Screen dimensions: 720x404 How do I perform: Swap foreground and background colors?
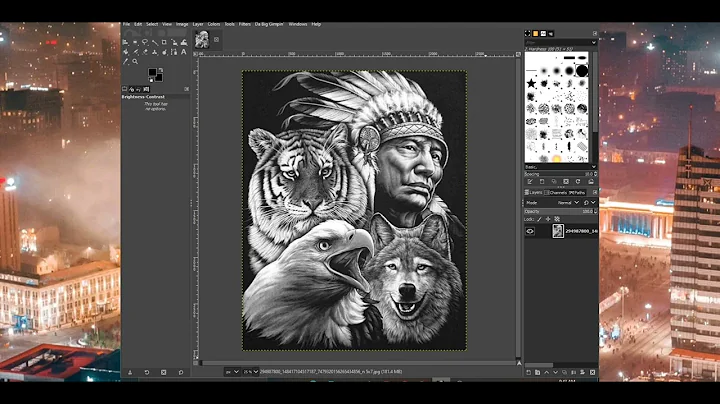pos(161,70)
